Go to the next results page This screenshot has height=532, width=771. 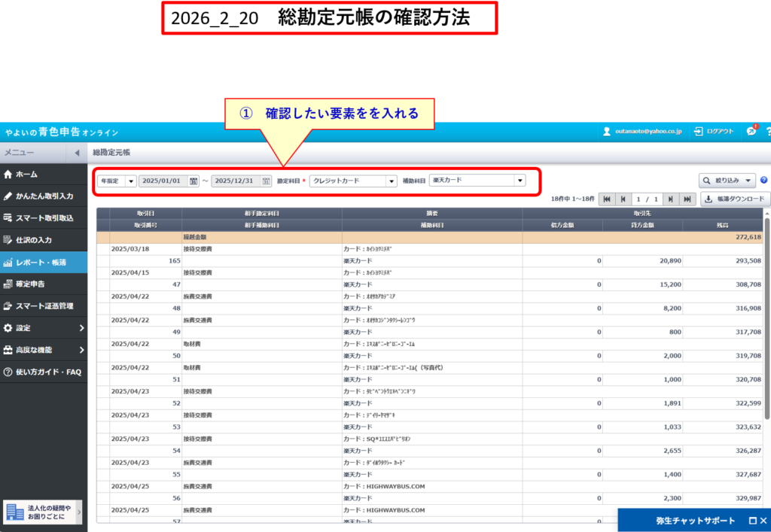point(670,199)
